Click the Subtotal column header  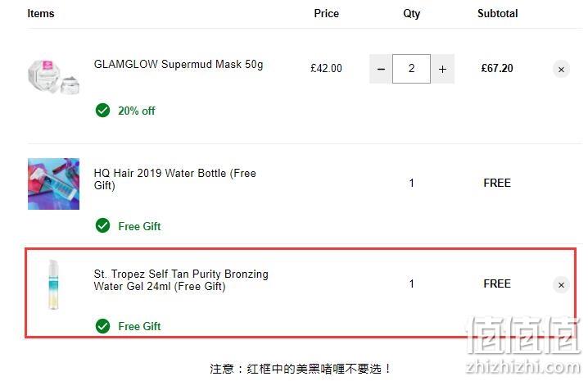(x=497, y=13)
